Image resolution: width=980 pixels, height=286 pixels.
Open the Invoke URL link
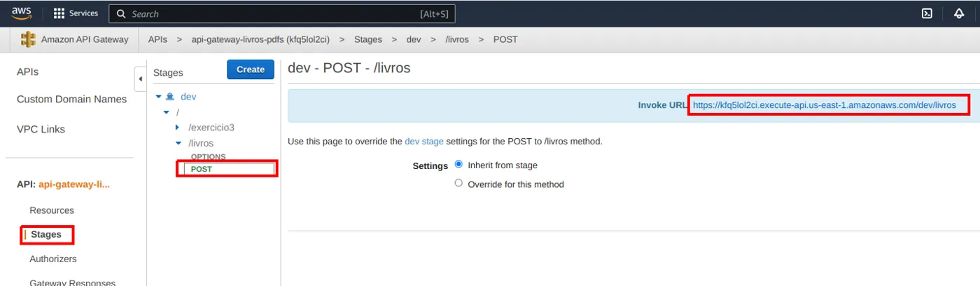click(825, 105)
